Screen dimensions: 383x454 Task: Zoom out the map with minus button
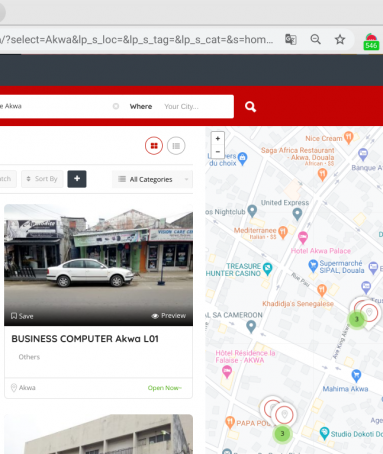(218, 152)
